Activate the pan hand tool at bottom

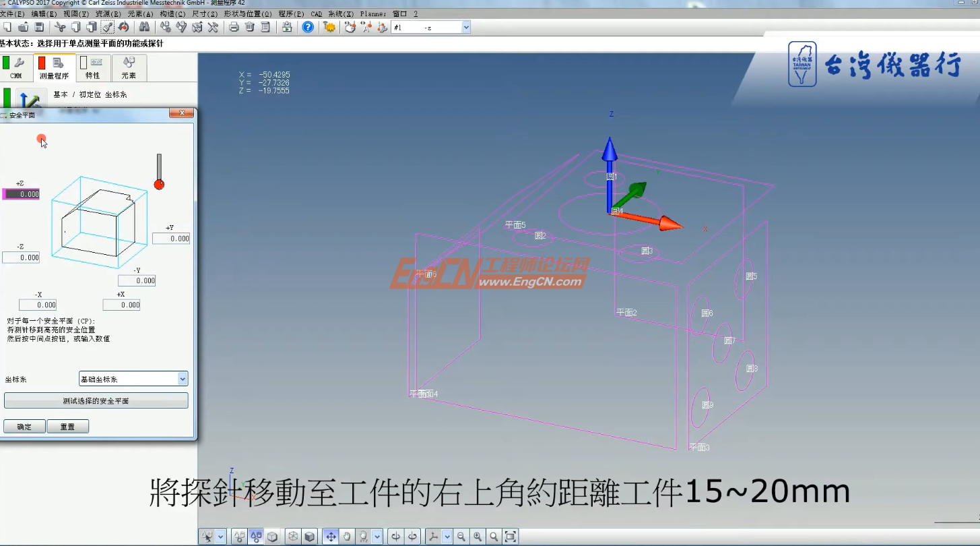click(x=347, y=536)
